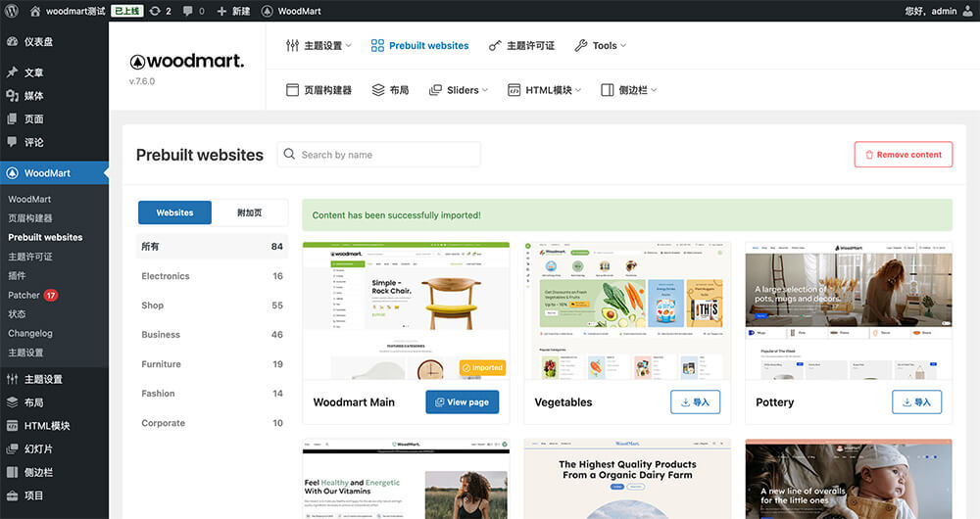The height and width of the screenshot is (519, 980).
Task: Expand 侧边栏 dropdown in nav
Action: click(x=629, y=90)
